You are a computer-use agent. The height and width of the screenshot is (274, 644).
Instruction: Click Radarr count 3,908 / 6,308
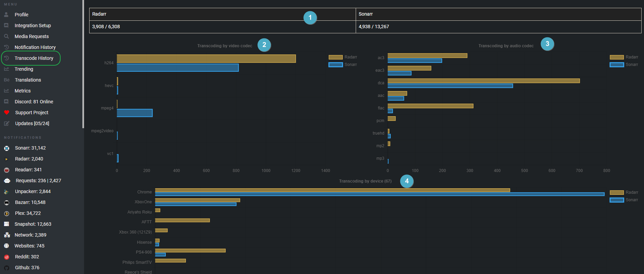pos(106,27)
